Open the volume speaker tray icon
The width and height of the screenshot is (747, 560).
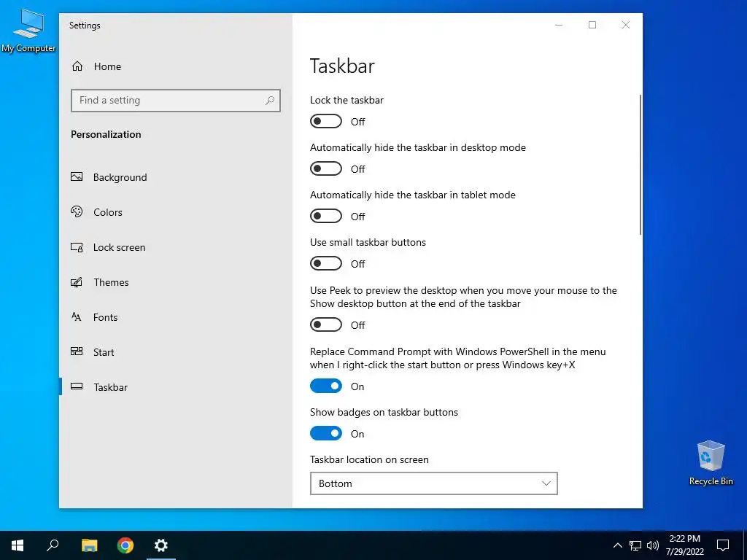653,545
